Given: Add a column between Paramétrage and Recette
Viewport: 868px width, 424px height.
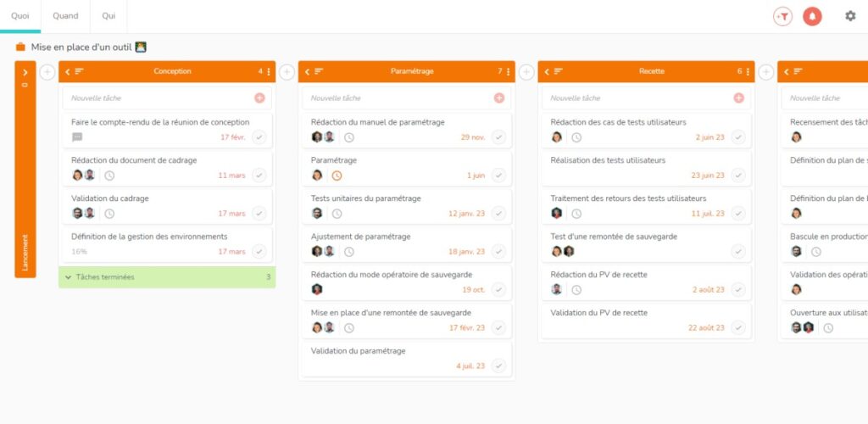Looking at the screenshot, I should click(x=526, y=72).
